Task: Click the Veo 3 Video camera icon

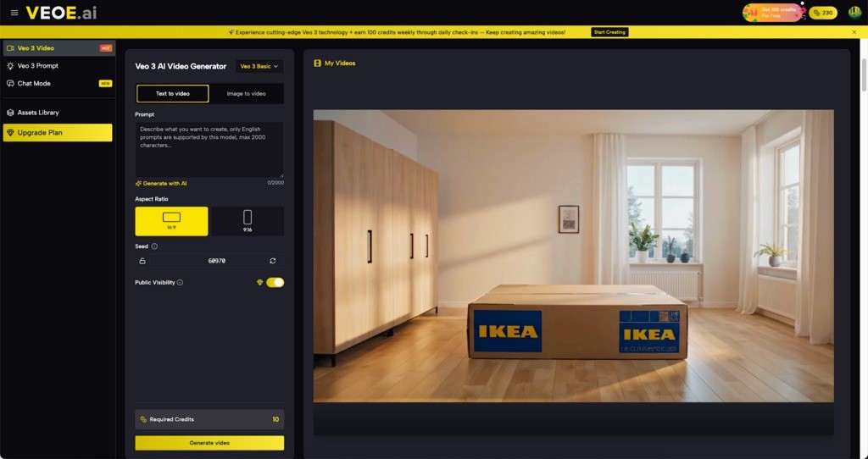Action: click(x=10, y=48)
